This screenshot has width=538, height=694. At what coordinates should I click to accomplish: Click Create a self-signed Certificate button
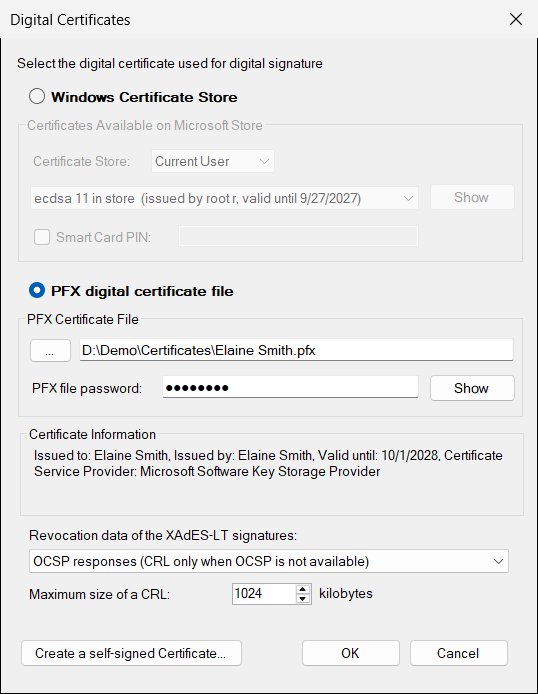point(131,653)
